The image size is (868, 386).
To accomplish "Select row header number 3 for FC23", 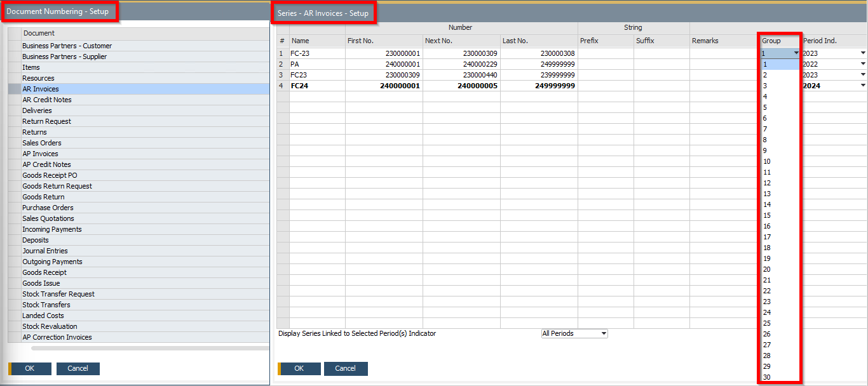I will (281, 75).
